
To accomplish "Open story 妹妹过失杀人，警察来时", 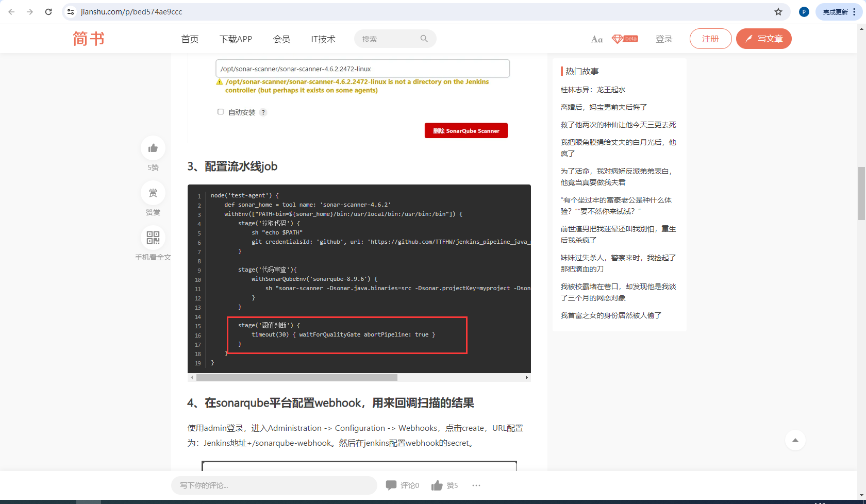I will tap(618, 263).
